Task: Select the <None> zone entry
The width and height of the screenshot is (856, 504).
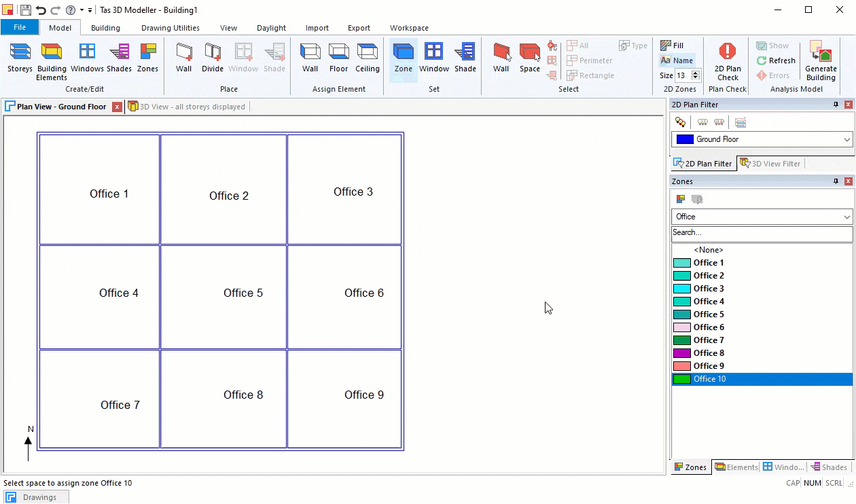Action: (x=762, y=250)
